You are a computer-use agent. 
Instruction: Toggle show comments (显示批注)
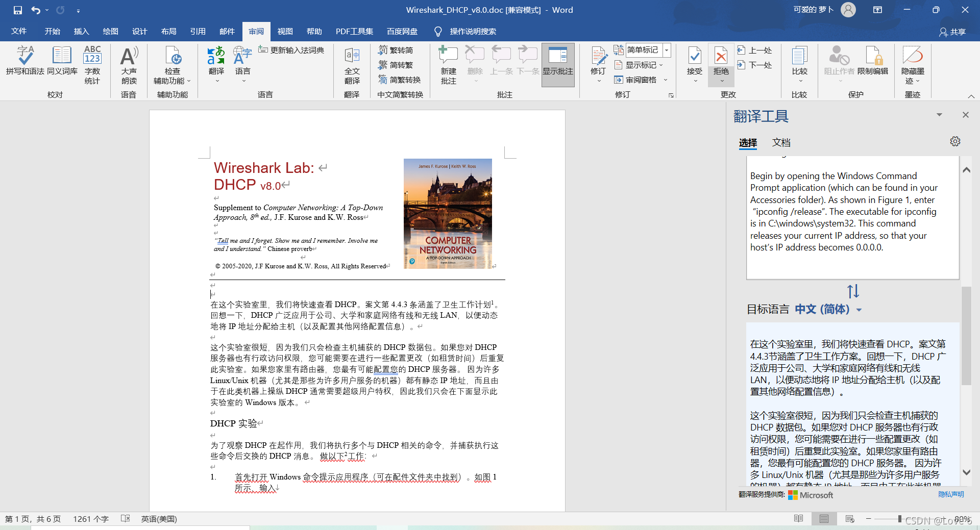558,65
